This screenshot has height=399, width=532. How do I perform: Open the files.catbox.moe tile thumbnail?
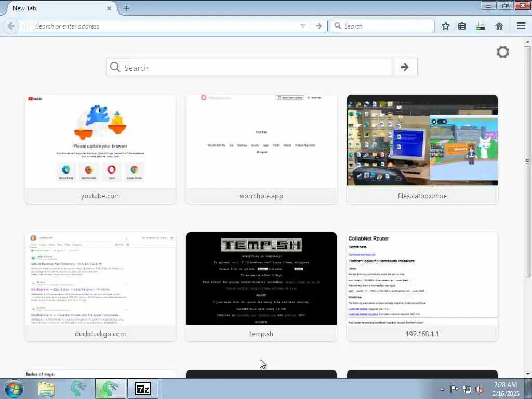422,140
